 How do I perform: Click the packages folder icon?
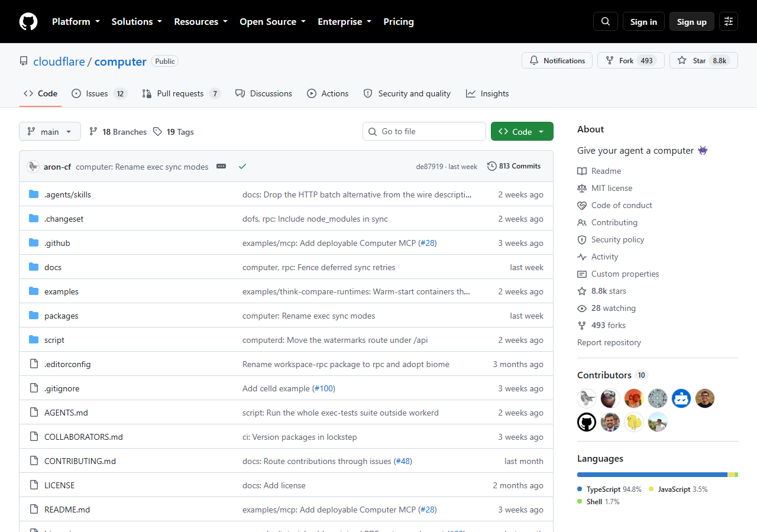[34, 316]
